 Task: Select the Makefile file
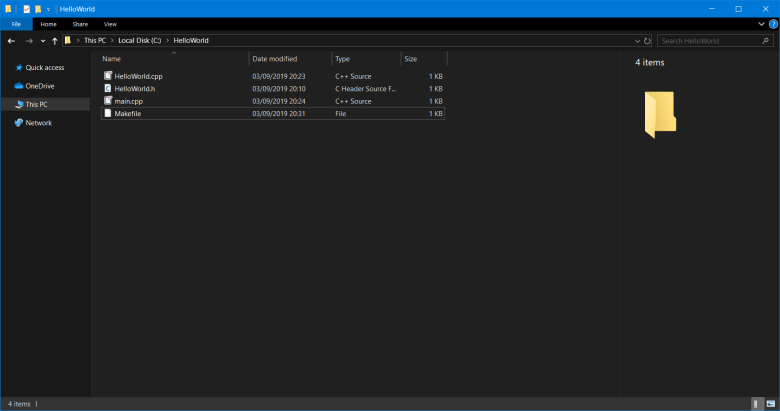click(x=273, y=113)
